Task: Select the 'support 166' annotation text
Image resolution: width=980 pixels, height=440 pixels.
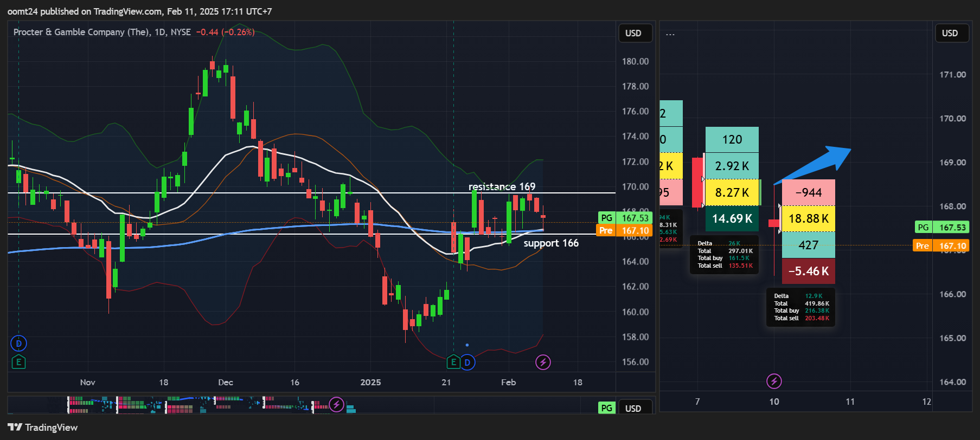Action: coord(551,243)
